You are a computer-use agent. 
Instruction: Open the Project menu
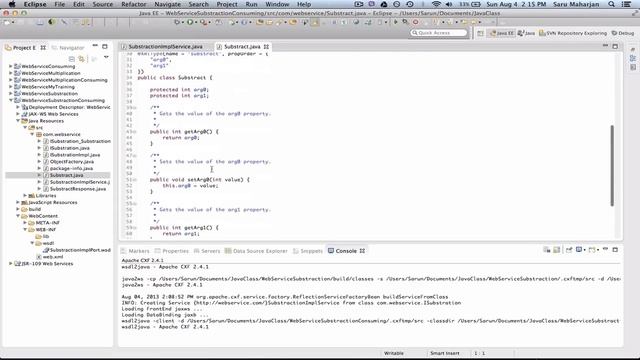pos(227,4)
